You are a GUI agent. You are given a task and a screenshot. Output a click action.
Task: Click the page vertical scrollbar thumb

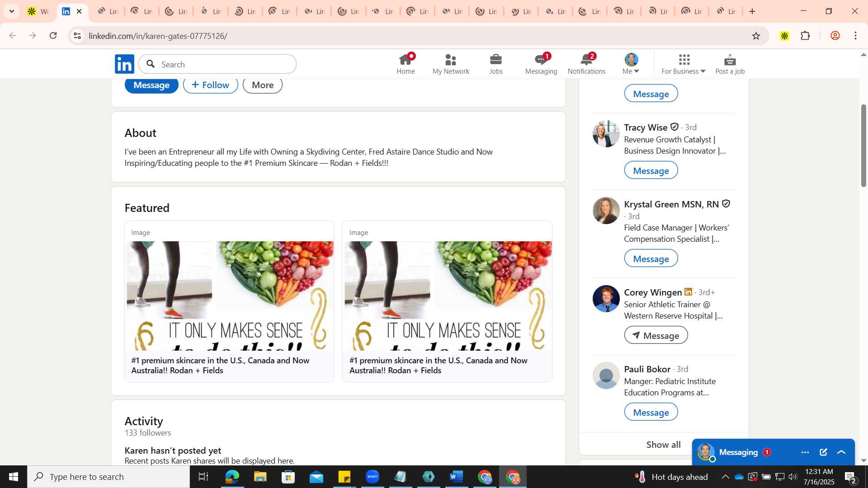pyautogui.click(x=863, y=145)
